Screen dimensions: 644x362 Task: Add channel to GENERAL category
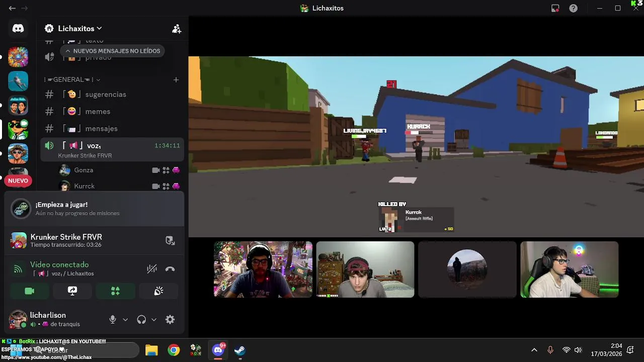coord(176,79)
